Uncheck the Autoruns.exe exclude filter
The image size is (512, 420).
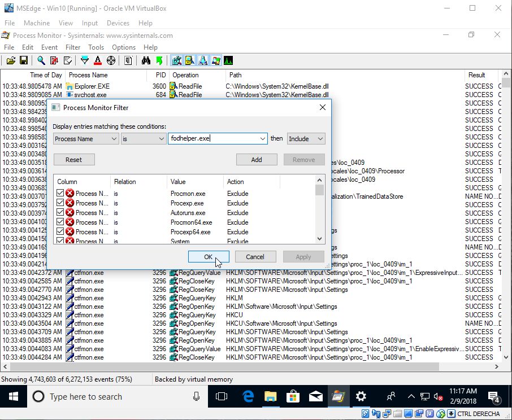pos(60,213)
